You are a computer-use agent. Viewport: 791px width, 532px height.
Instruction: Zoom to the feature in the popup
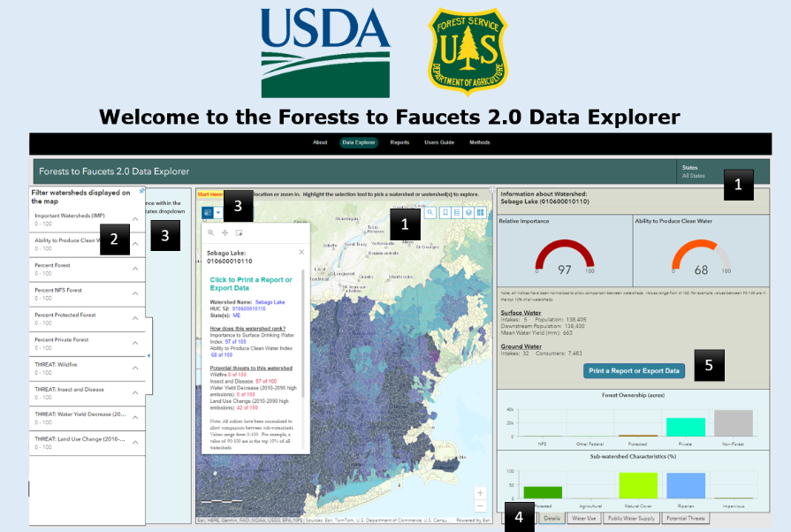[211, 233]
